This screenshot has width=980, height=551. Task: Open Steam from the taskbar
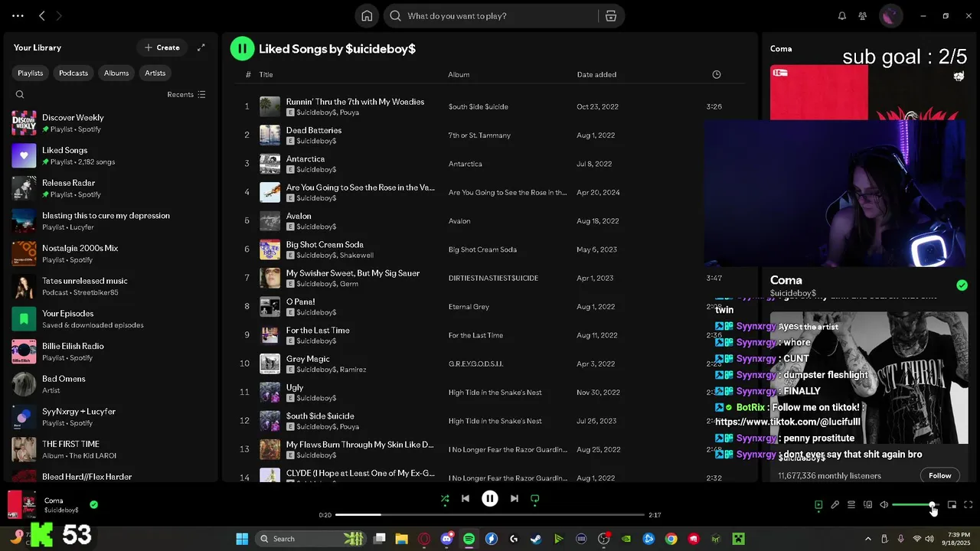point(536,539)
